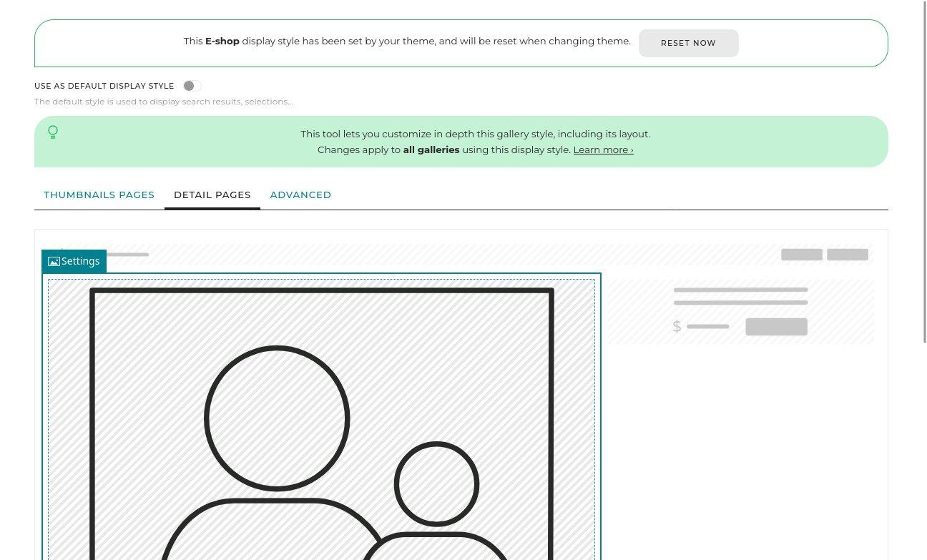Toggle 'Use as default display style'
The height and width of the screenshot is (560, 927).
[192, 85]
